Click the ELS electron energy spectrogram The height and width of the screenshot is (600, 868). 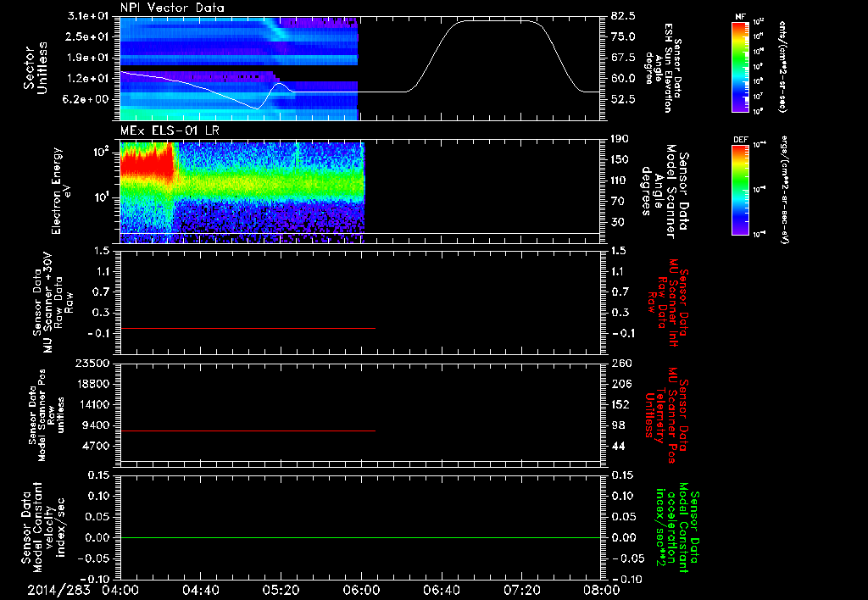[242, 192]
